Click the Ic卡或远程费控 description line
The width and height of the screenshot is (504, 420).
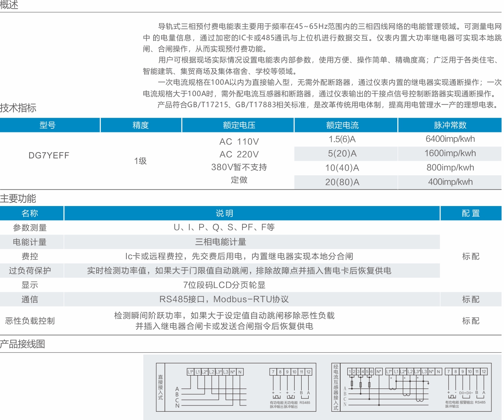point(239,256)
